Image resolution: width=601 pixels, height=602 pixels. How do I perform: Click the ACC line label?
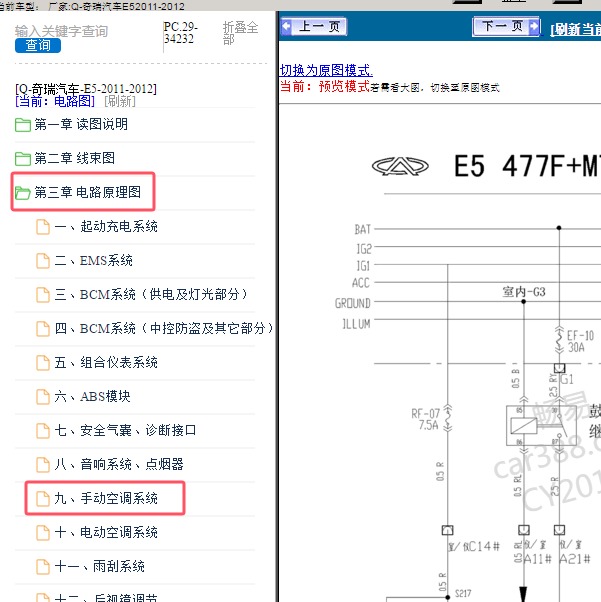click(361, 283)
